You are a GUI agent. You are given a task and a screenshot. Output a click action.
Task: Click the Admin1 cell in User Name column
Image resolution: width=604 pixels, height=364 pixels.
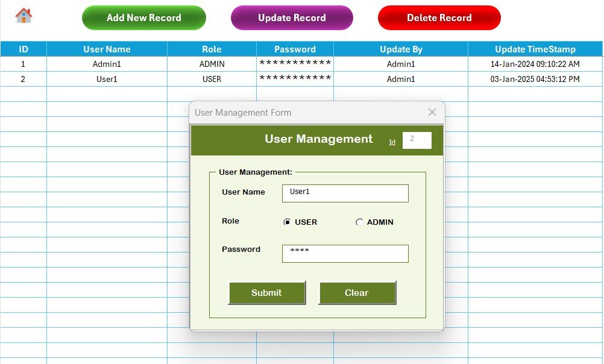(x=107, y=63)
